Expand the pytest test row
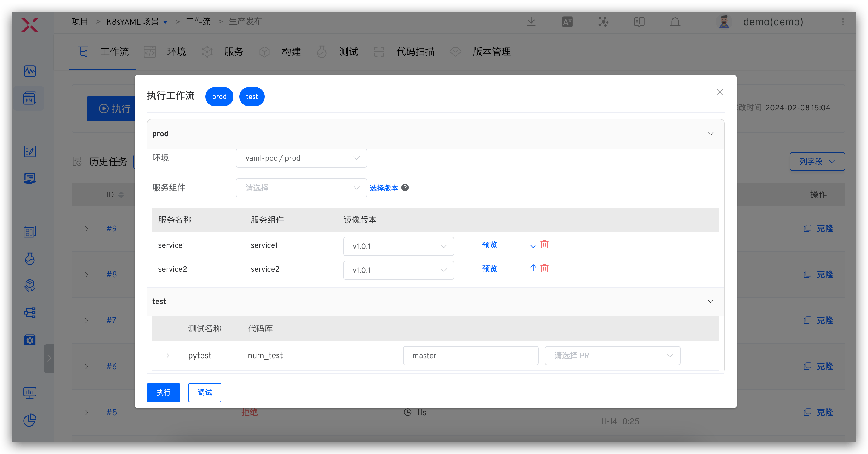 click(168, 356)
